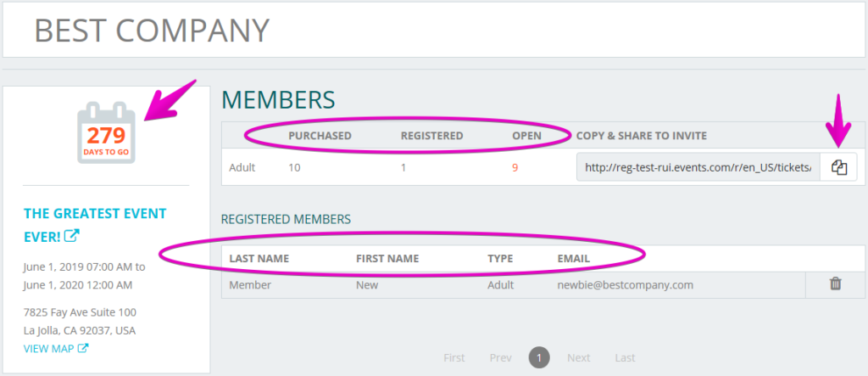Sort by the EMAIL column header
The width and height of the screenshot is (868, 376).
pyautogui.click(x=574, y=258)
